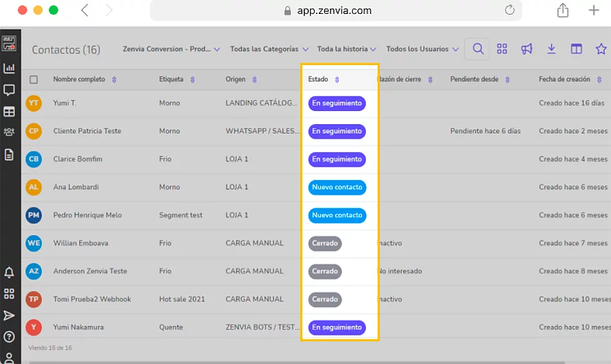Click Creado hace 16 días cell

(572, 103)
